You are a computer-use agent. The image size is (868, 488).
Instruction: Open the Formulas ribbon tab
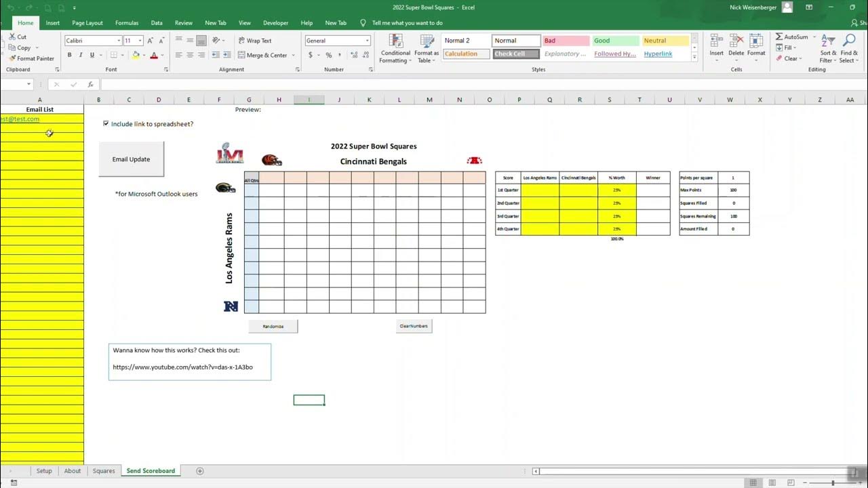pyautogui.click(x=127, y=23)
